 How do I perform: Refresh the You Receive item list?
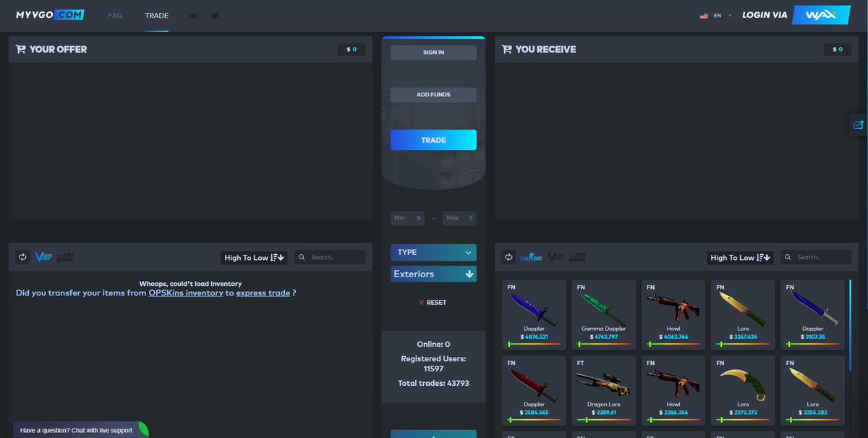(509, 257)
